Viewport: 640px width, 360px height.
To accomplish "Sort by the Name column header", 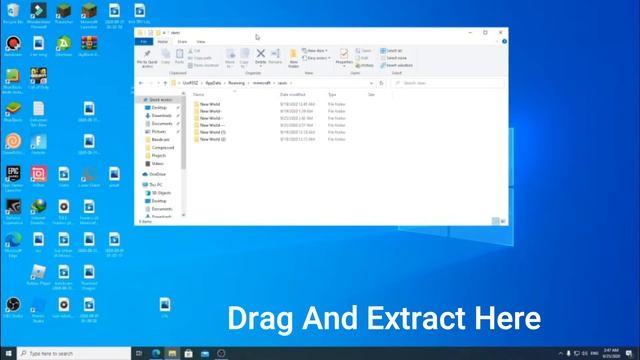I will 198,95.
